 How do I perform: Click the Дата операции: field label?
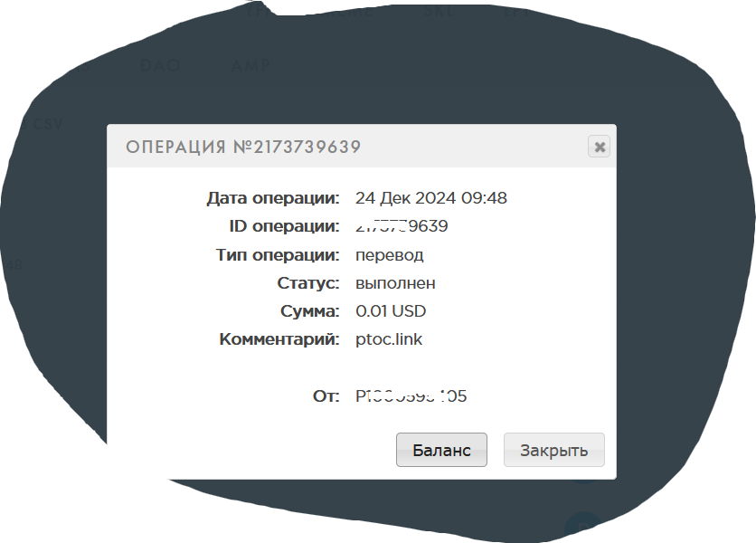coord(273,198)
